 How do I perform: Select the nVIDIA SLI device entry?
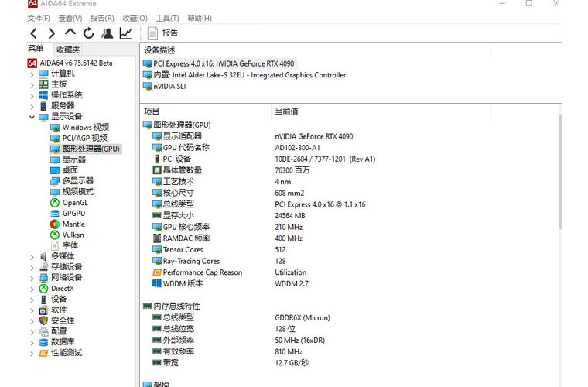coord(169,87)
